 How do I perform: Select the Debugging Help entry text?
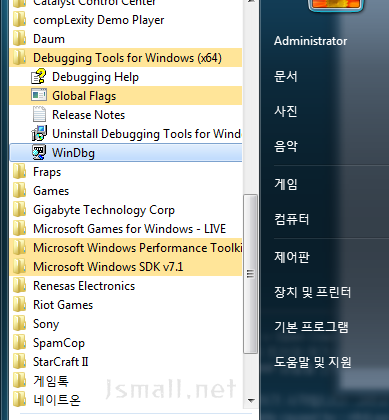click(x=95, y=77)
